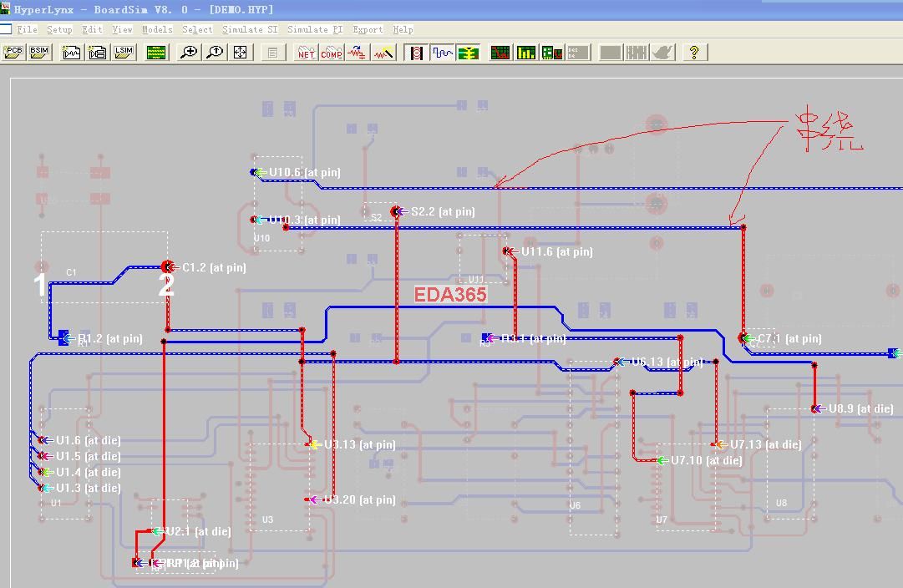Toggle the coupled-coil crosstalk toolbar button
Image resolution: width=903 pixels, height=588 pixels.
pos(416,53)
